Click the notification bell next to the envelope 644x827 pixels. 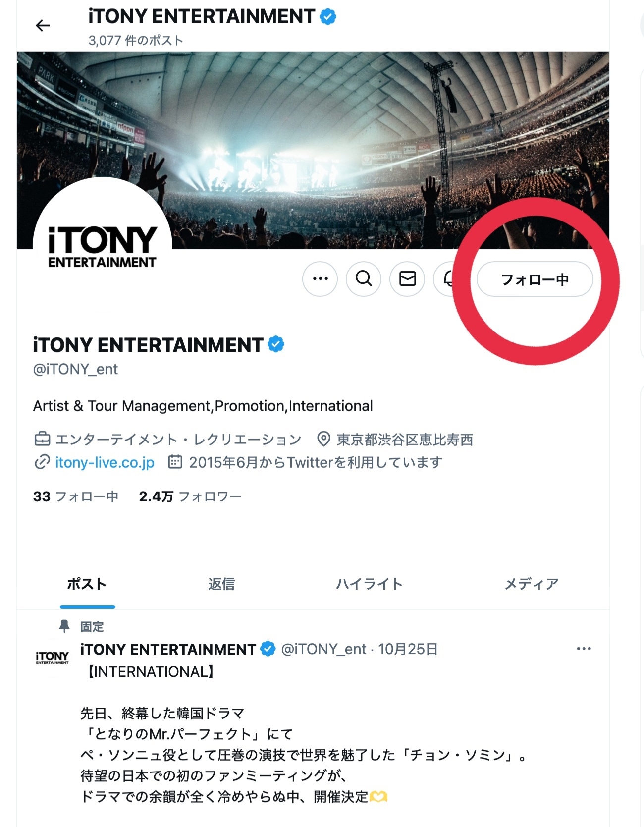pyautogui.click(x=448, y=279)
